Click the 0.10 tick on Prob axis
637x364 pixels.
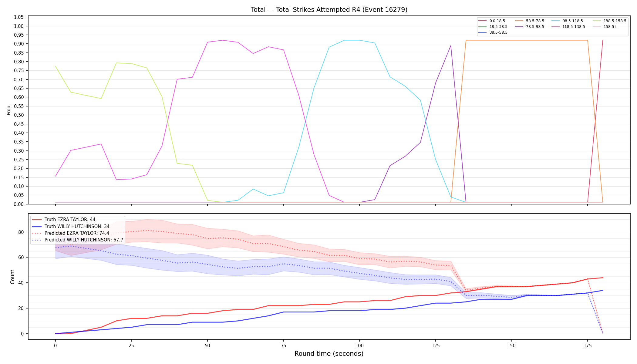tap(19, 187)
